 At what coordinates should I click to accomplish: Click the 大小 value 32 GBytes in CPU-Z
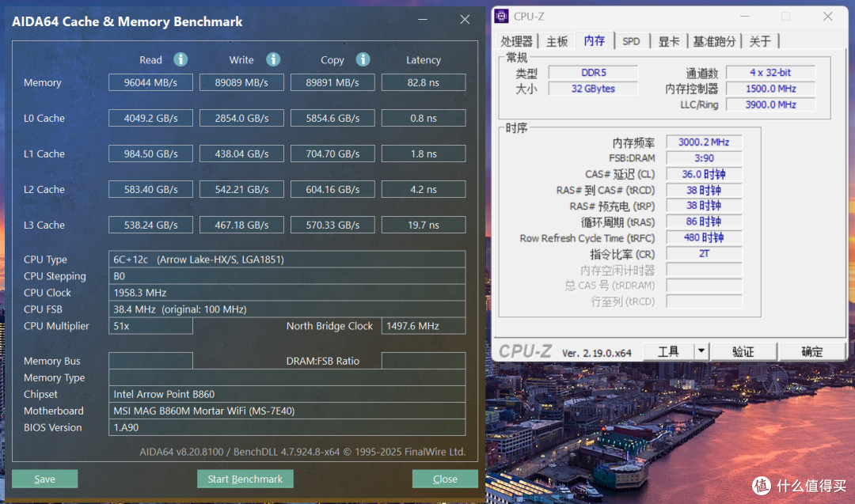point(593,89)
